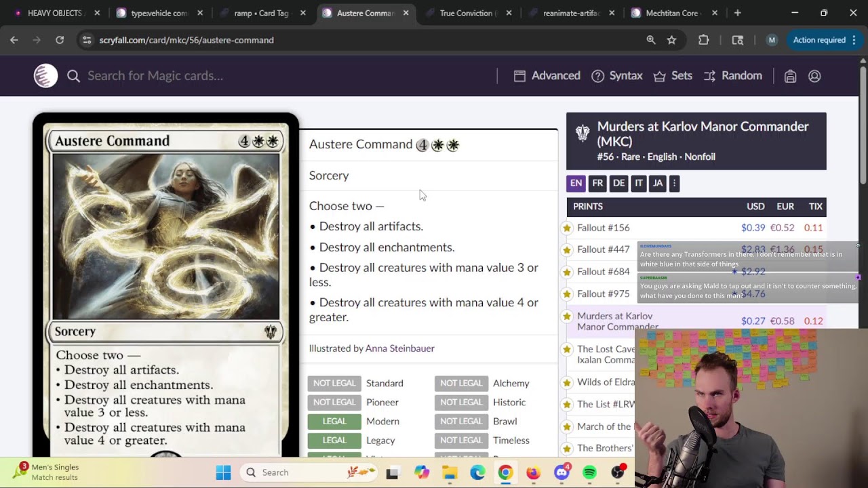
Task: Open the Windows Start menu
Action: 223,472
